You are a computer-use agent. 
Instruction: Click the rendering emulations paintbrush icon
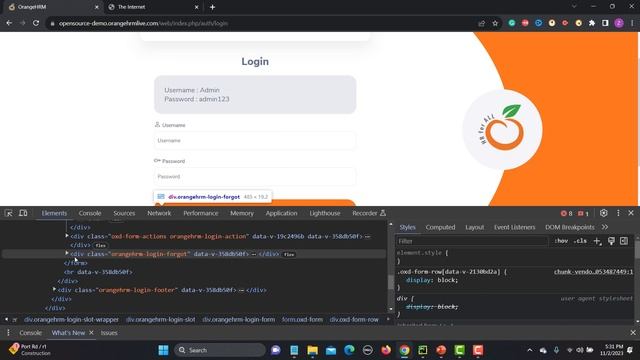[611, 241]
